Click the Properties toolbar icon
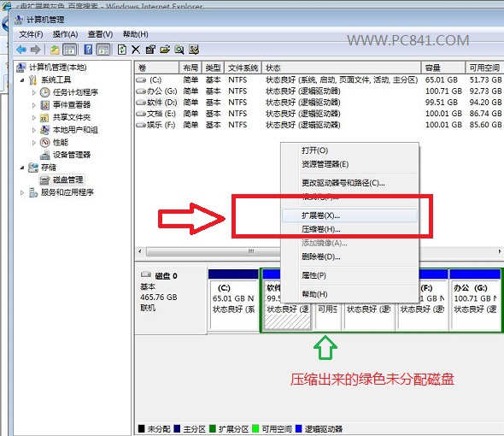This screenshot has height=436, width=504. (x=150, y=50)
